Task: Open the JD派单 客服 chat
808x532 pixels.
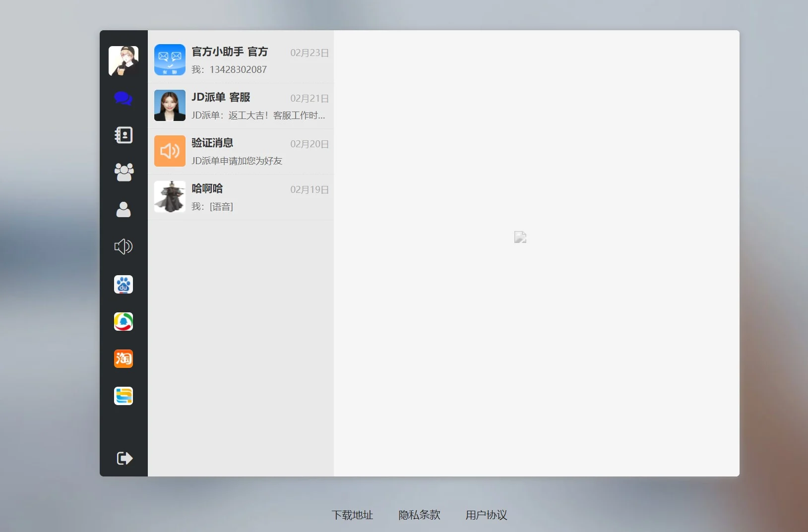Action: (241, 106)
